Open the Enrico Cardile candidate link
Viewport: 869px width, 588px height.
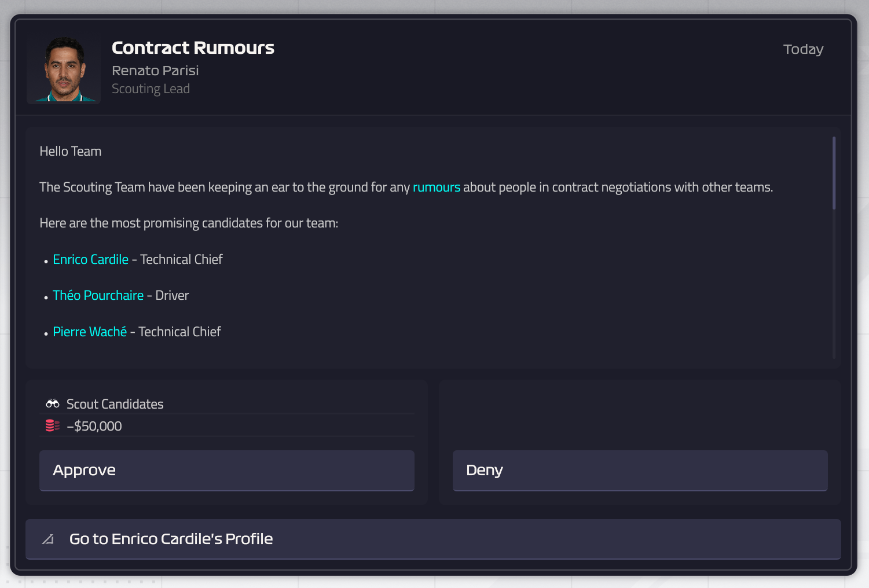pyautogui.click(x=91, y=260)
